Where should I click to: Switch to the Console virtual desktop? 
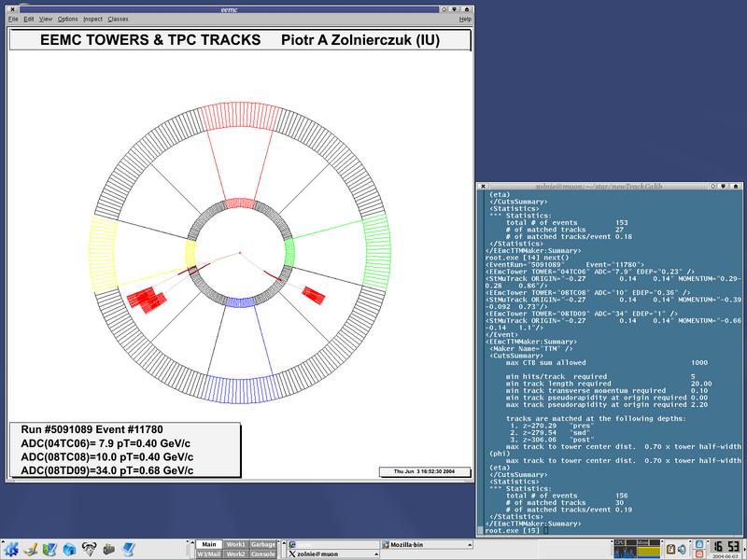pyautogui.click(x=263, y=554)
